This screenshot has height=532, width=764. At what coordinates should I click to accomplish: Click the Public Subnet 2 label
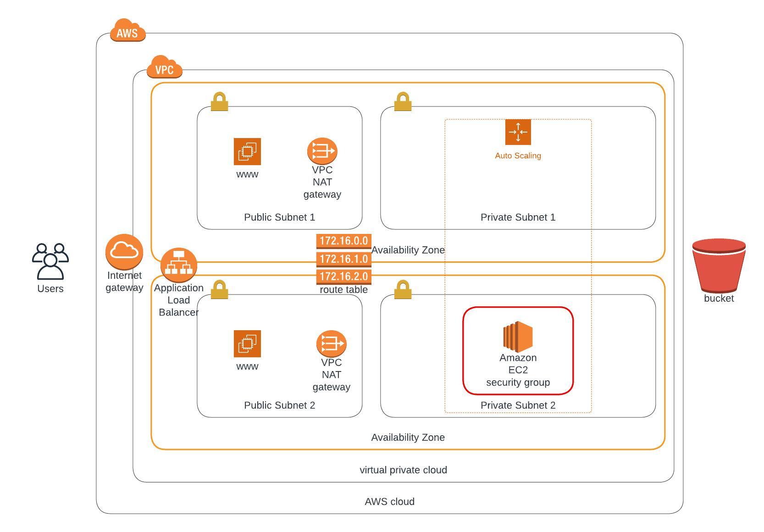coord(279,405)
